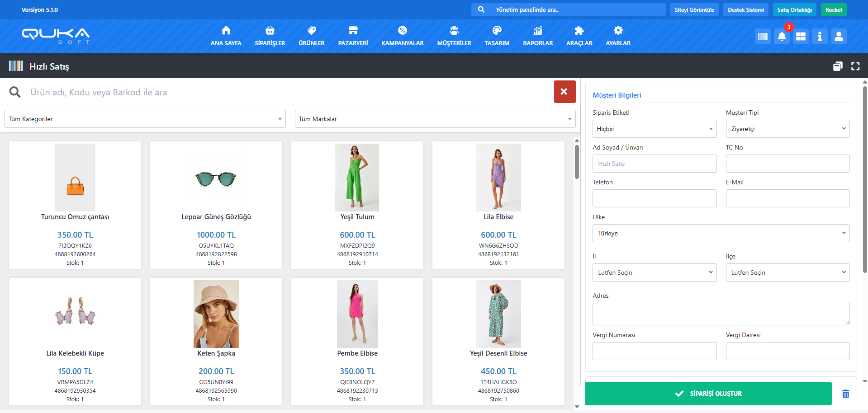Clear search with the red X button

pos(564,92)
